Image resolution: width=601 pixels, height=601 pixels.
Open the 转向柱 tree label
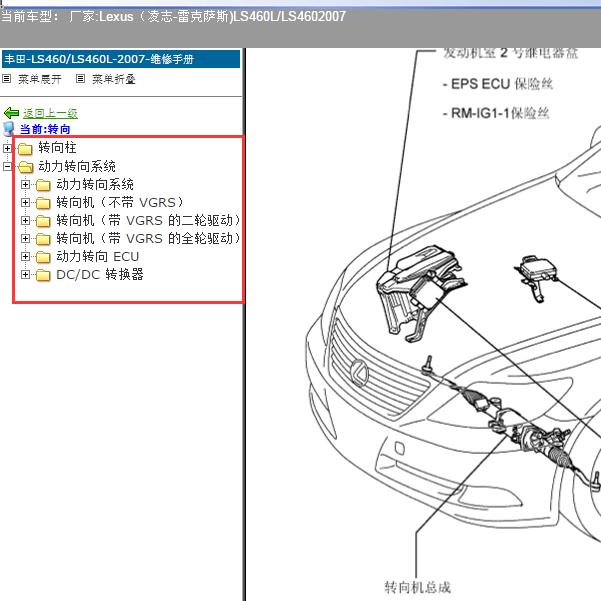click(57, 148)
